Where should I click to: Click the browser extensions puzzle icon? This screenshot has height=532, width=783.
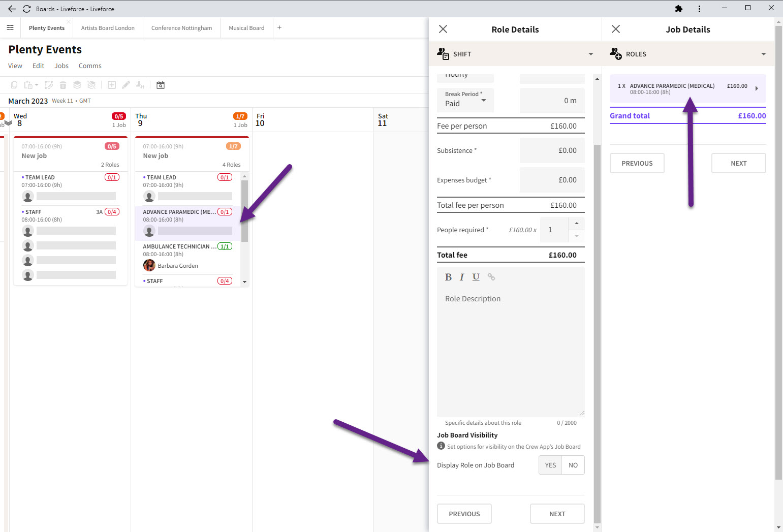pyautogui.click(x=678, y=9)
